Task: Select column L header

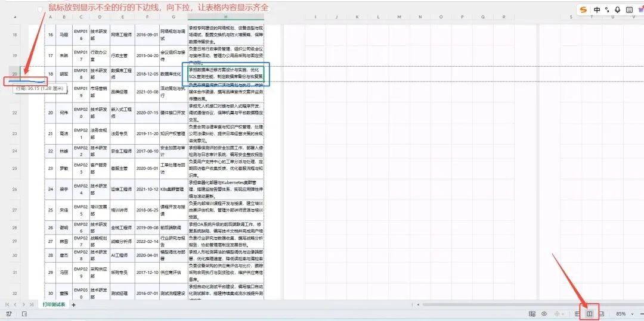Action: [x=378, y=17]
